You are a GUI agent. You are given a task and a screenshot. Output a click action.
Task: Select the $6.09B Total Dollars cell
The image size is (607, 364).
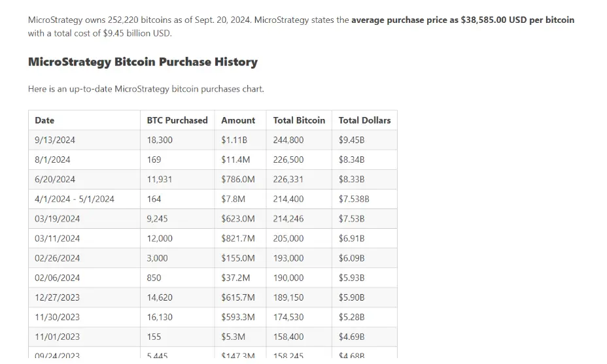(x=351, y=258)
